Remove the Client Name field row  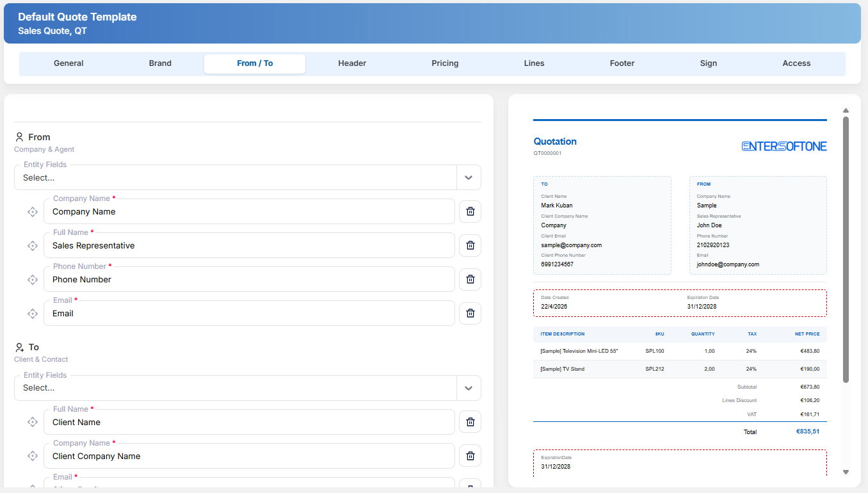point(470,422)
